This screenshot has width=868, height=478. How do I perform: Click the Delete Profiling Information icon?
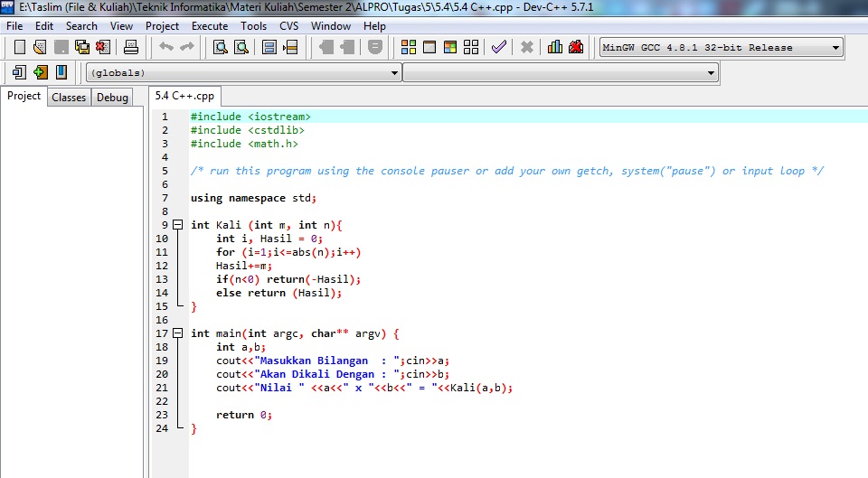point(576,47)
